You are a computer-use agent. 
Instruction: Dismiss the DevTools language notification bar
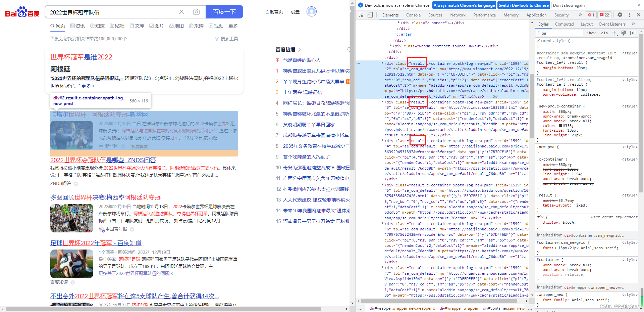coord(639,5)
